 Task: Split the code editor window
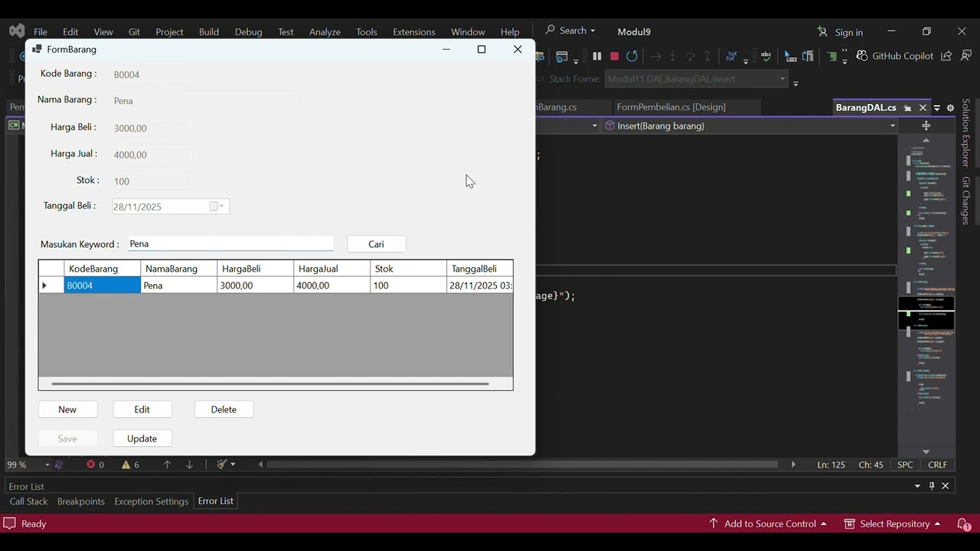tap(926, 126)
